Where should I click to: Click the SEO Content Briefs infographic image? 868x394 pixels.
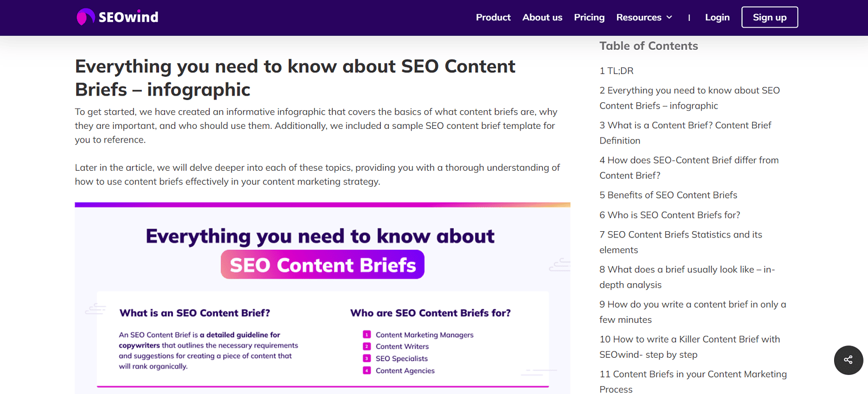[322, 294]
